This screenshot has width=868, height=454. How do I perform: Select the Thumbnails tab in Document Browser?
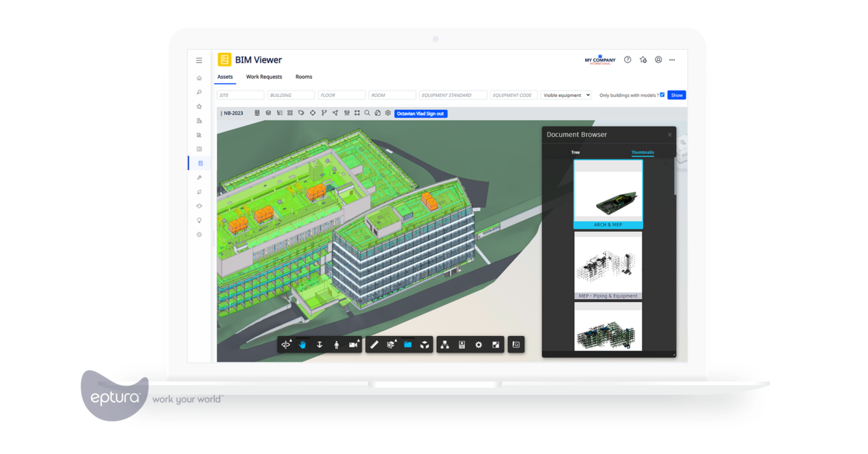pyautogui.click(x=642, y=152)
